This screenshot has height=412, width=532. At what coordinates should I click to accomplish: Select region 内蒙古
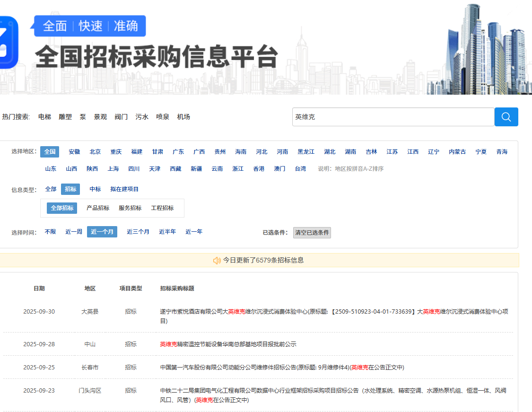click(x=457, y=152)
